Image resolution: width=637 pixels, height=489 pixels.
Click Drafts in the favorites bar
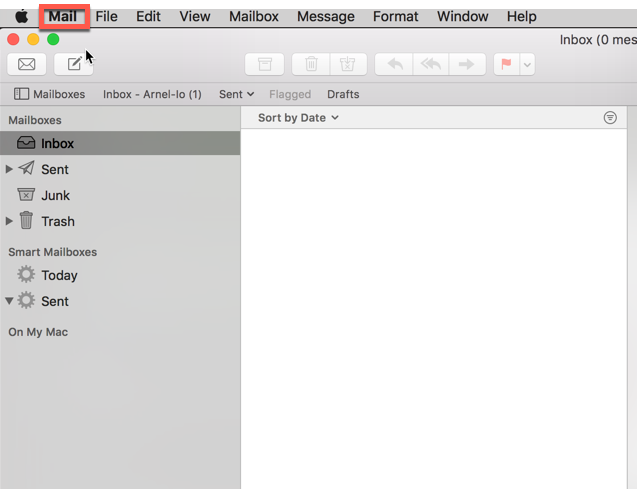[343, 94]
